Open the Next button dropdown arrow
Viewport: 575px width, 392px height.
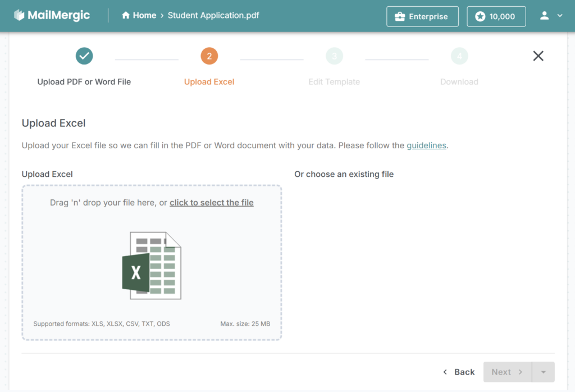(542, 372)
